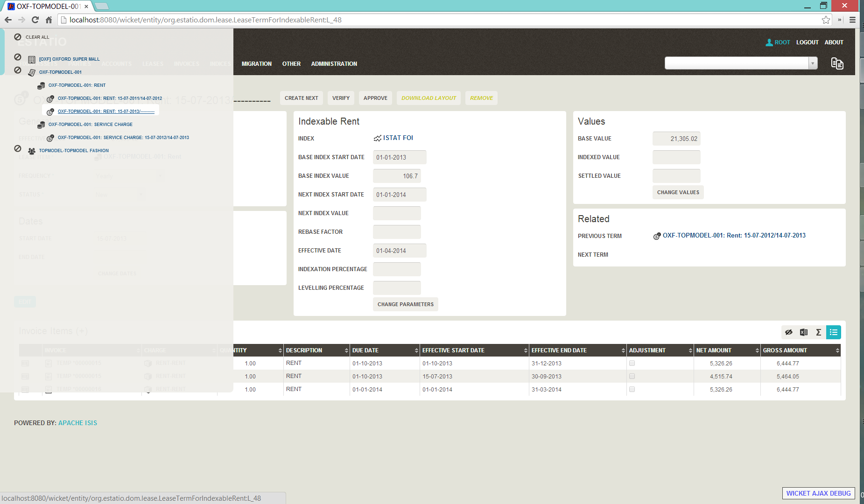Click the Oxford Super Mall building icon
Screen dimensions: 864x504
(x=32, y=59)
